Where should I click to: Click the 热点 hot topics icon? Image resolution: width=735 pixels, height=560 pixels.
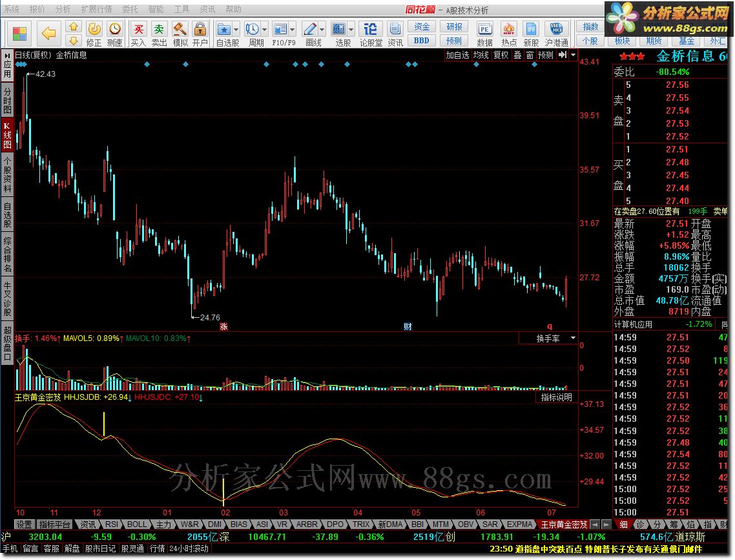[508, 29]
